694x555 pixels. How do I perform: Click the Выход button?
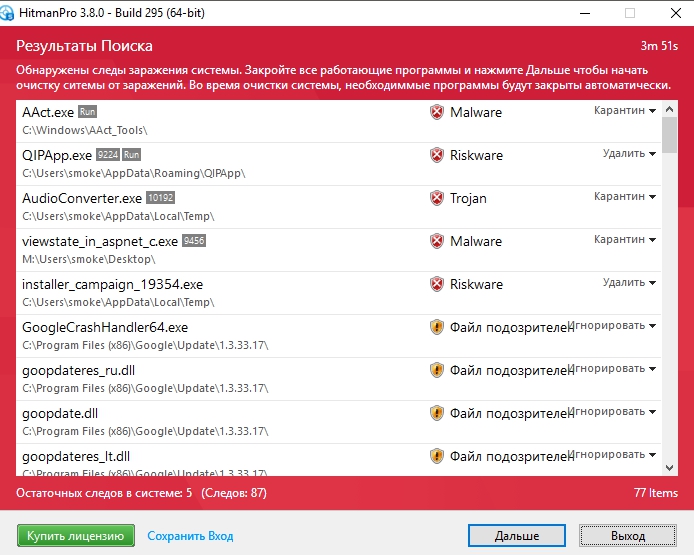click(x=628, y=536)
